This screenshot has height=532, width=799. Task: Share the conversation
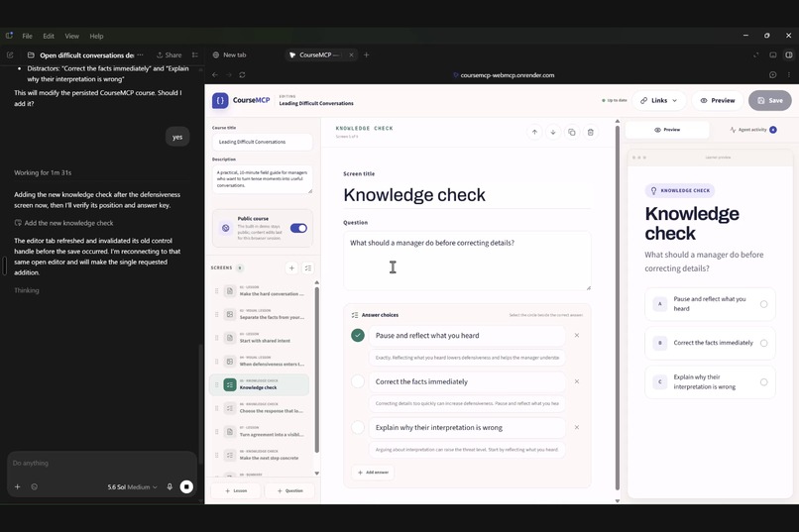tap(170, 54)
